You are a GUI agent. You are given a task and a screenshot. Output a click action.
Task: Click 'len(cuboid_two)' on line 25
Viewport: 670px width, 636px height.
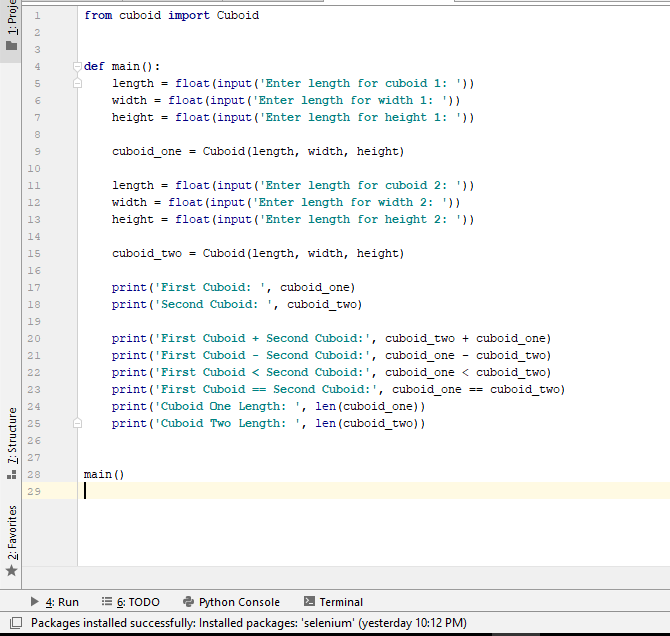(x=367, y=424)
